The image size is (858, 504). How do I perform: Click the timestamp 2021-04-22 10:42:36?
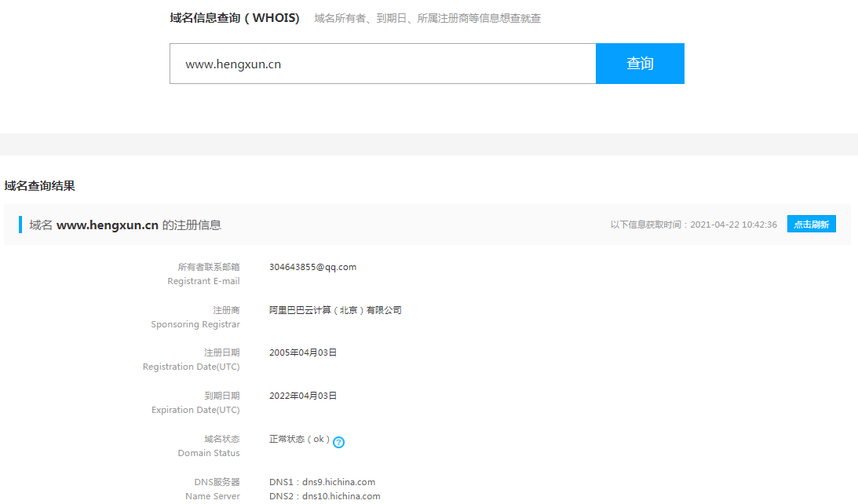(x=734, y=224)
